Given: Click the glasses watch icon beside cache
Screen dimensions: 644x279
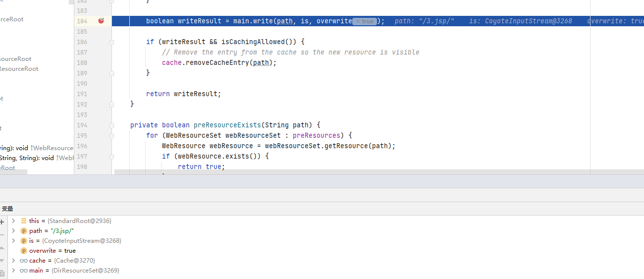Looking at the screenshot, I should (24, 261).
